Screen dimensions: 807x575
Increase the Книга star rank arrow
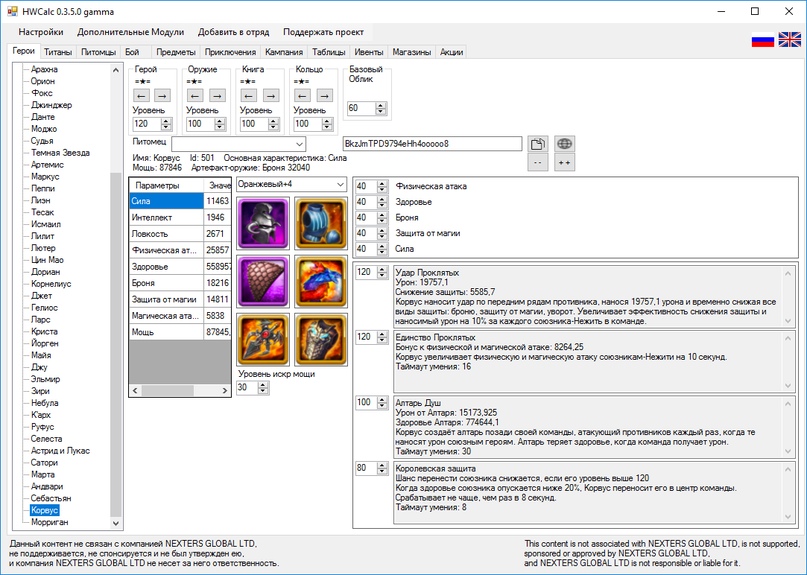click(x=271, y=95)
